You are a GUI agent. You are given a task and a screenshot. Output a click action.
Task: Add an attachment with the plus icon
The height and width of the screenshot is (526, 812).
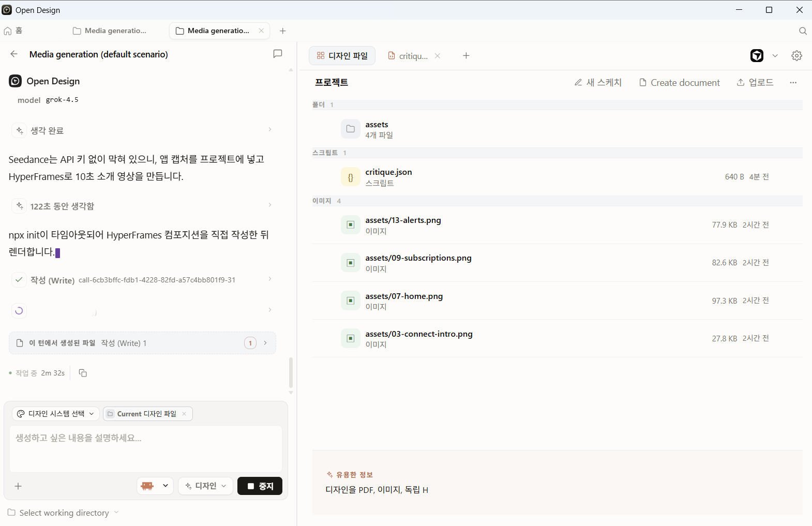click(x=18, y=486)
